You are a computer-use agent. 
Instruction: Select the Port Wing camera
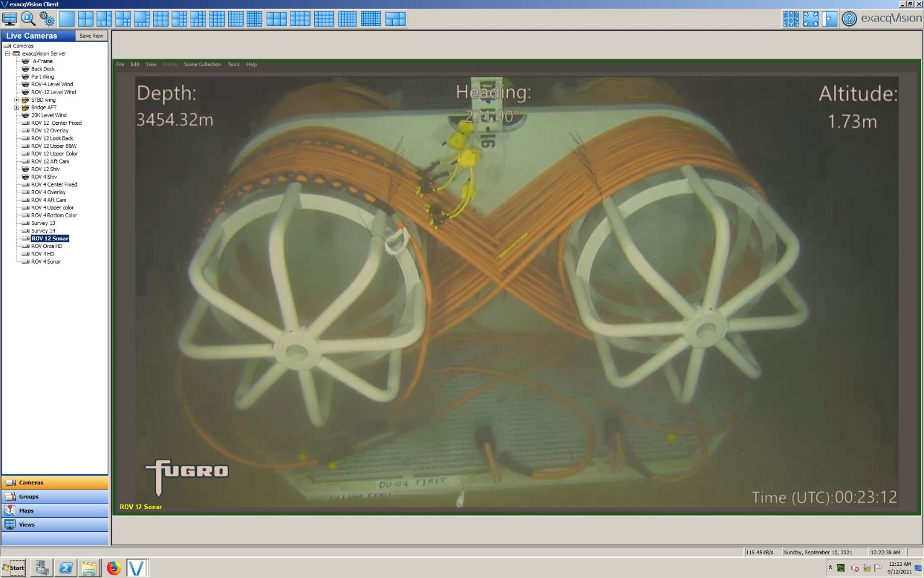43,77
